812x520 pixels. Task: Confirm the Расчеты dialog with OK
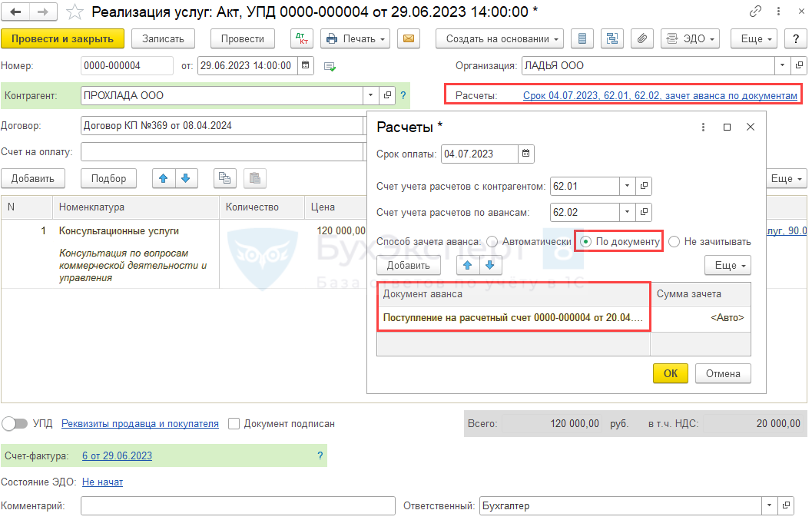[671, 373]
